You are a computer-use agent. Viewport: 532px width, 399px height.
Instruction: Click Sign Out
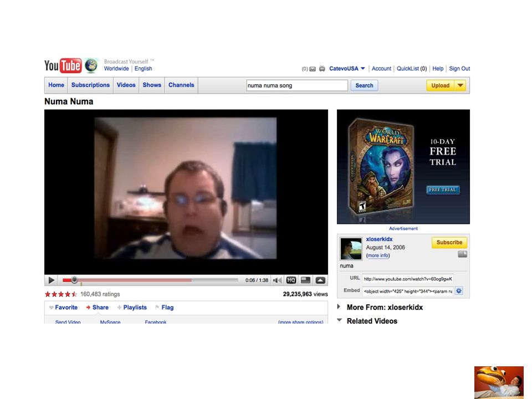pos(459,69)
